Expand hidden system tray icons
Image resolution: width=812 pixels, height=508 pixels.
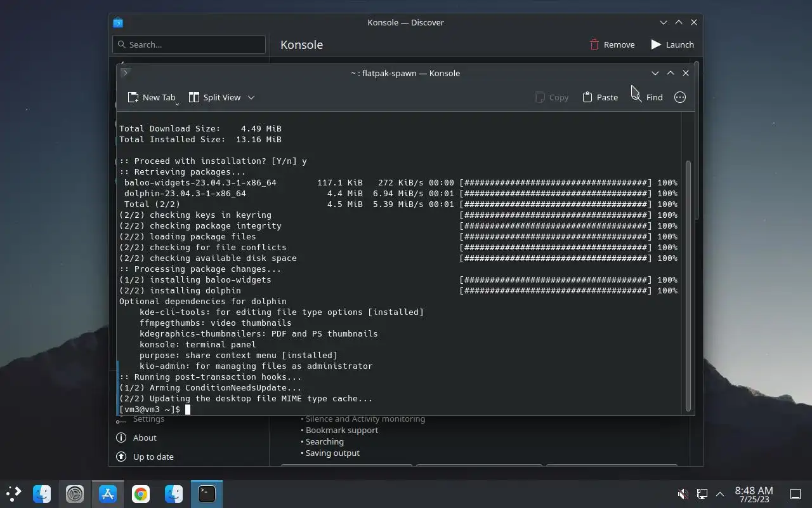click(720, 494)
